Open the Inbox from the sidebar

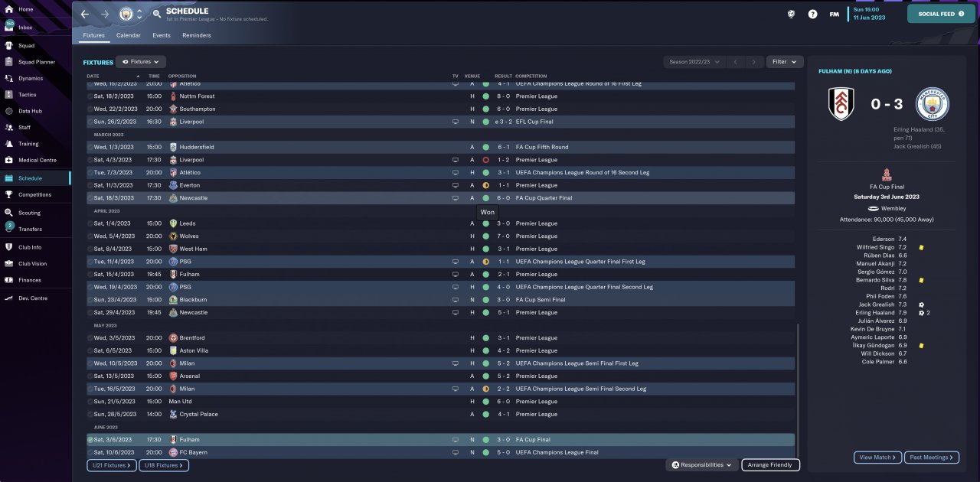(x=34, y=27)
